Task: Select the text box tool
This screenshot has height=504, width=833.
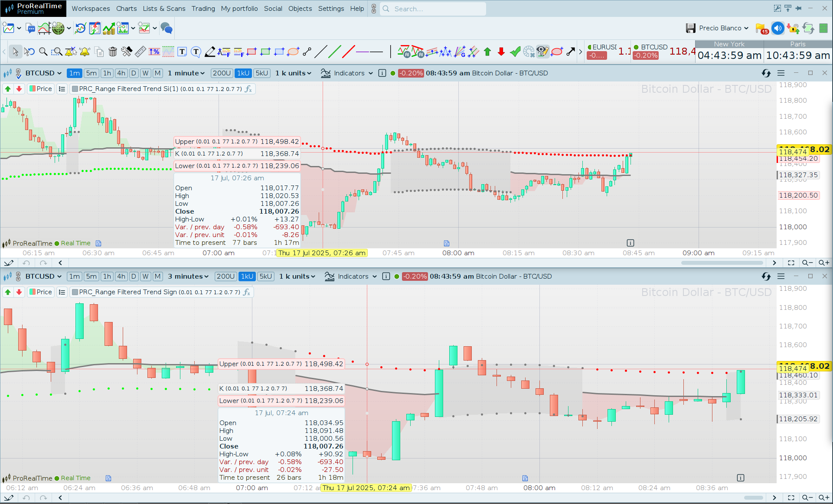Action: click(x=182, y=52)
